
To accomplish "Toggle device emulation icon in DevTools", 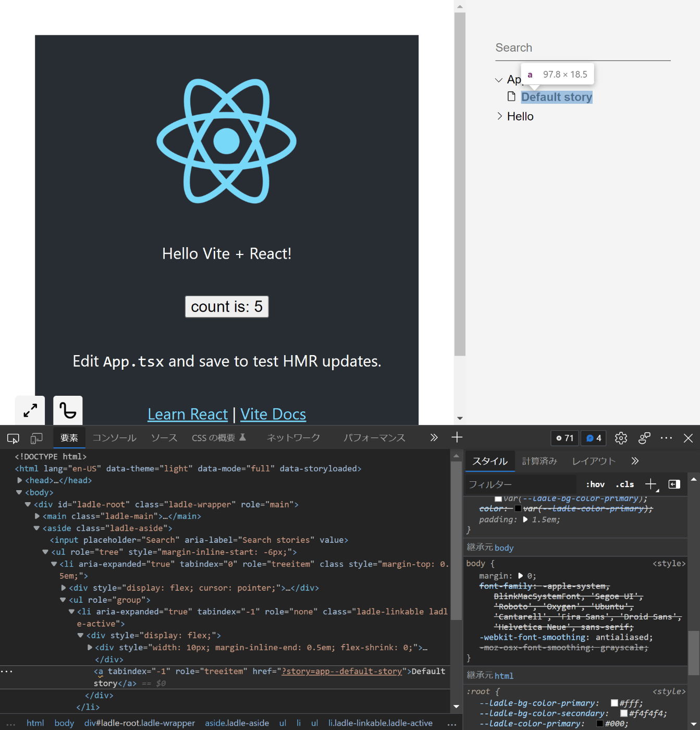I will [x=36, y=439].
